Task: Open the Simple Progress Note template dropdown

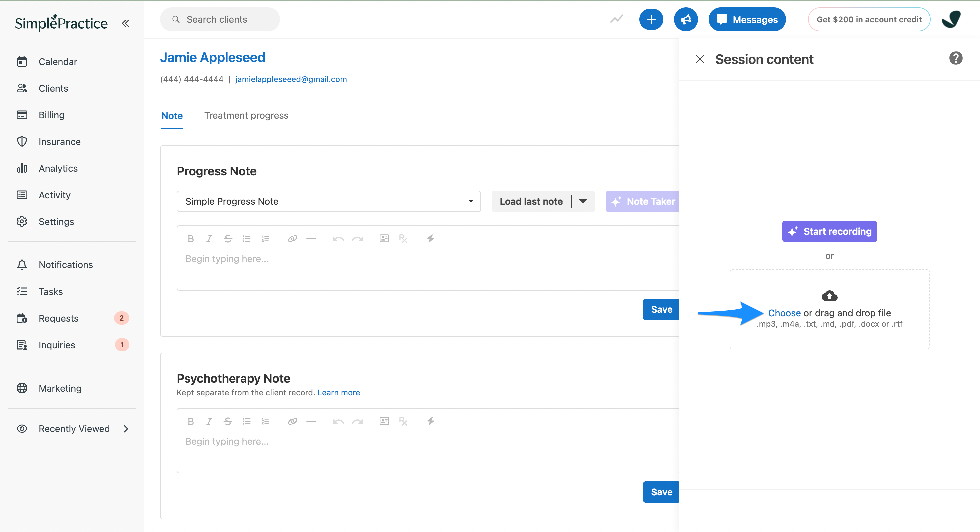Action: click(x=329, y=201)
